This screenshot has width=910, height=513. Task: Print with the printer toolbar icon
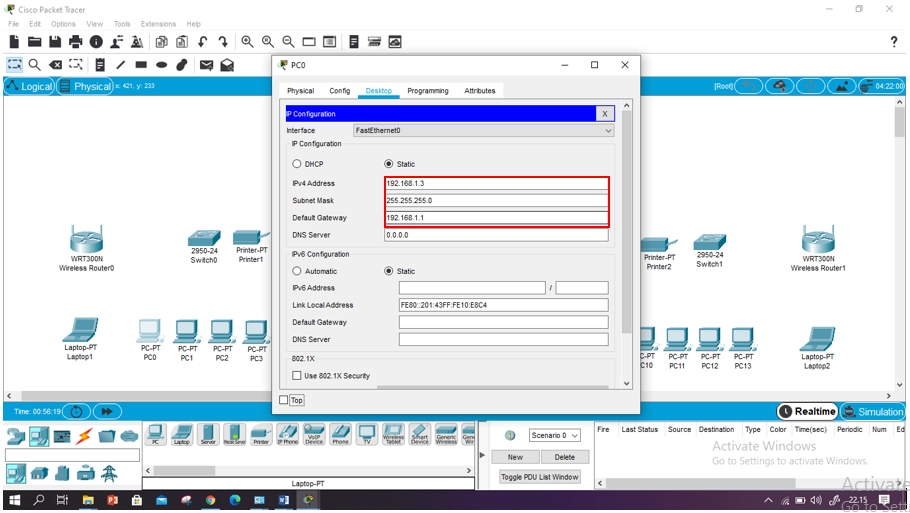click(75, 42)
